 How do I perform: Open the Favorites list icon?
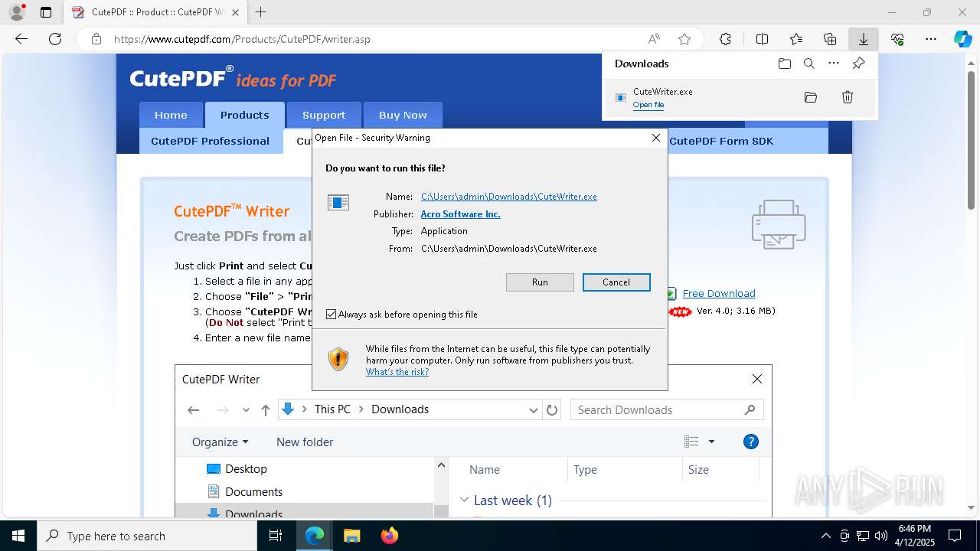(796, 39)
